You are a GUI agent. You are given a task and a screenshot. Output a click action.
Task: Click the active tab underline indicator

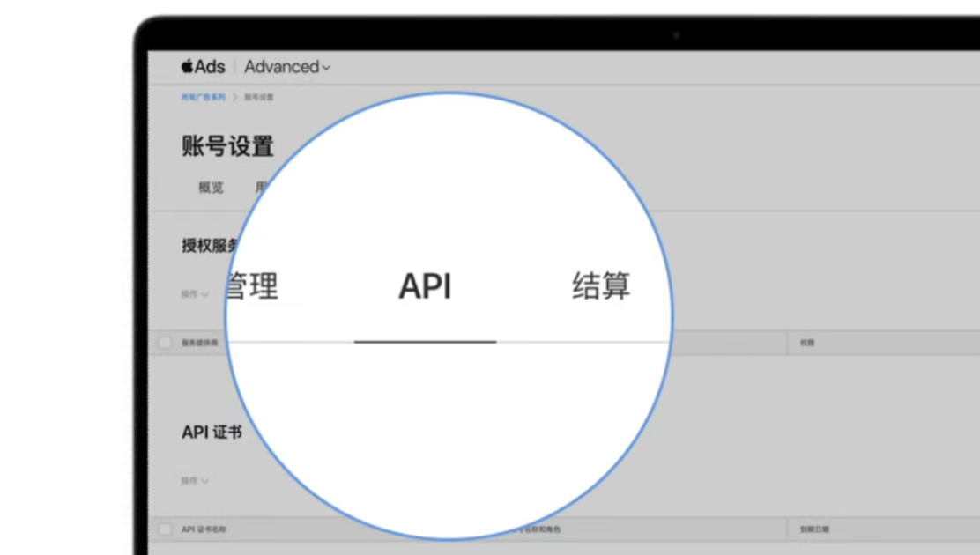point(426,341)
